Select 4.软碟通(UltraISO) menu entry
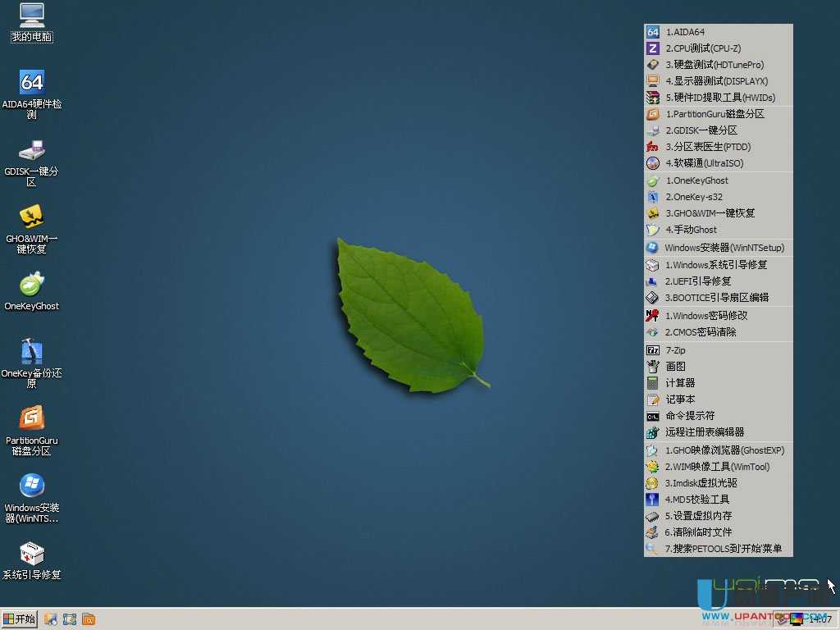The height and width of the screenshot is (630, 840). 704,163
